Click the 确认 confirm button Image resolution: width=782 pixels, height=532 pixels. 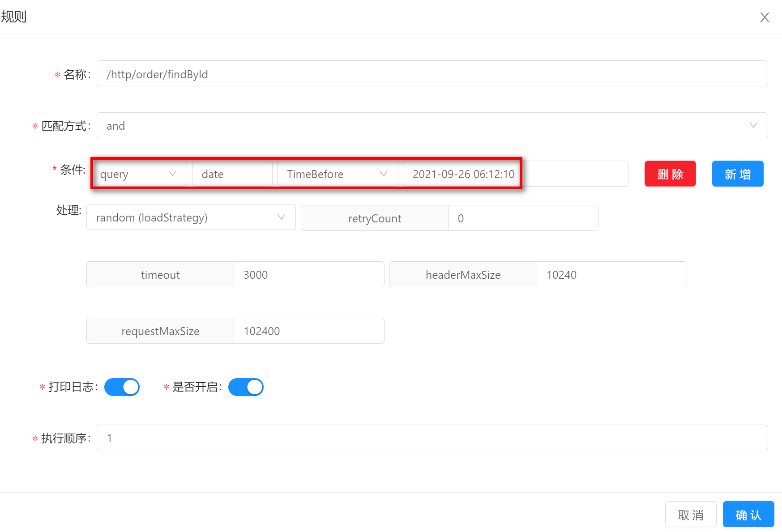click(x=748, y=515)
